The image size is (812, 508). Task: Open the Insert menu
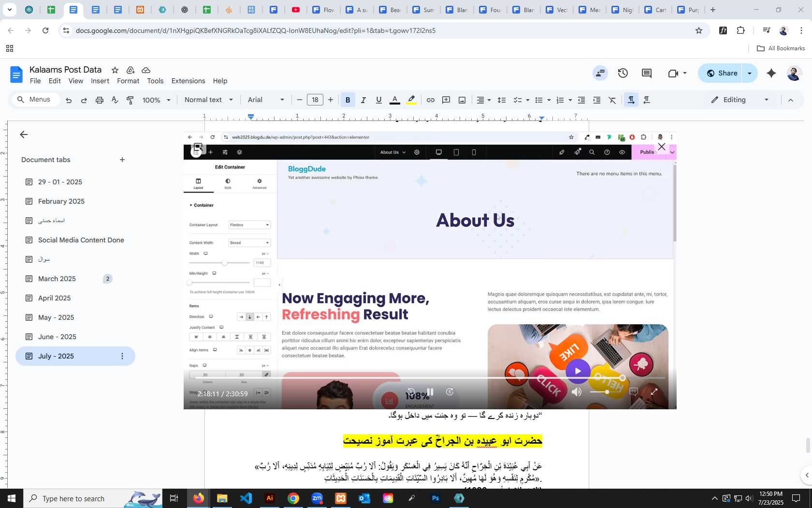tap(100, 81)
